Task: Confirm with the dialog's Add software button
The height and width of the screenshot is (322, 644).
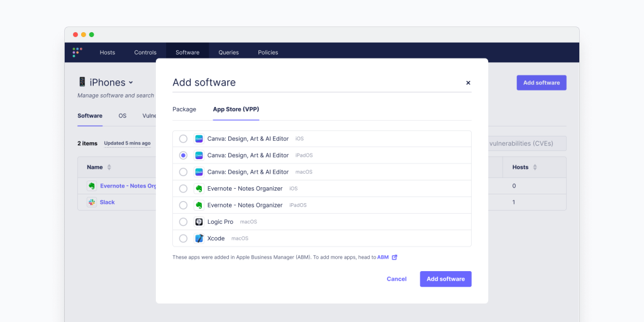Action: 445,279
